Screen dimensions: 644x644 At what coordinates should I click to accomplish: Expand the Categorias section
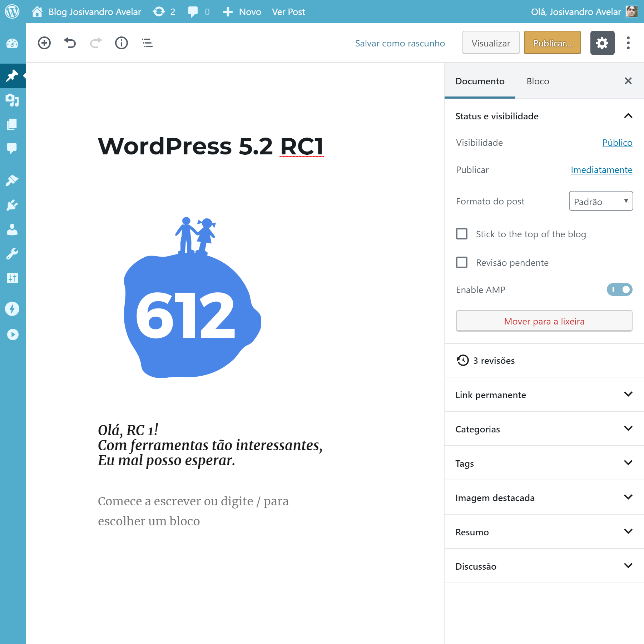pos(544,429)
